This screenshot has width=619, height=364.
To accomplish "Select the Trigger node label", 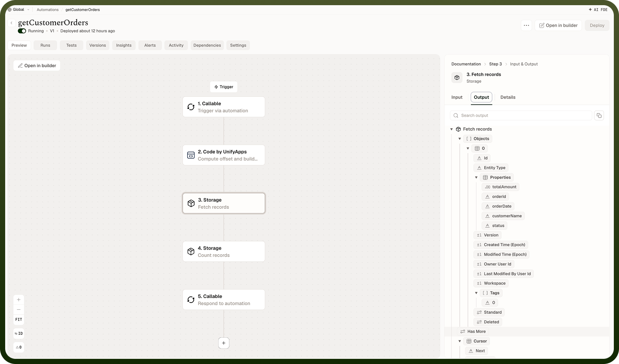I will tap(224, 87).
